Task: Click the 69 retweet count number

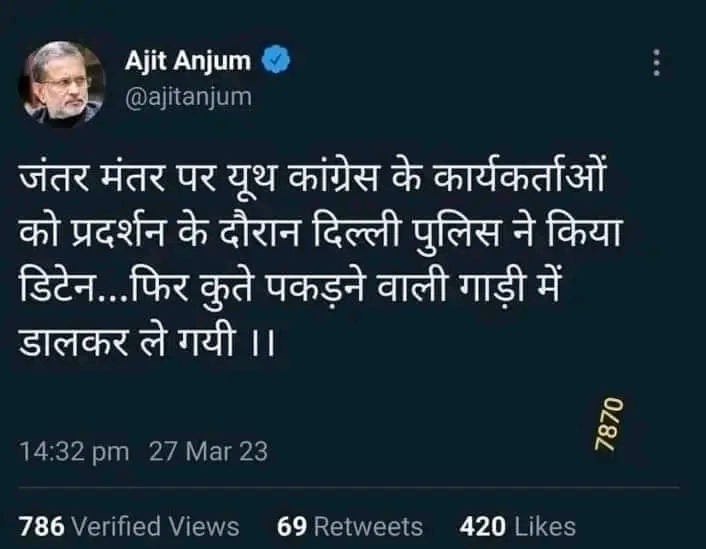Action: tap(292, 526)
